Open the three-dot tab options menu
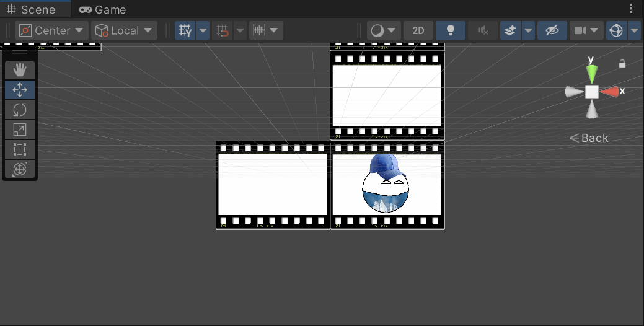This screenshot has height=326, width=644. (631, 9)
